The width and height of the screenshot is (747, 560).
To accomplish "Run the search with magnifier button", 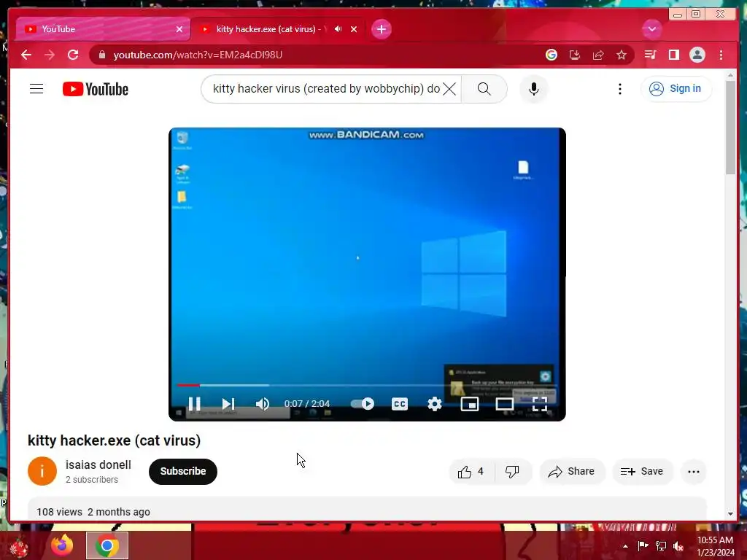I will (x=484, y=89).
